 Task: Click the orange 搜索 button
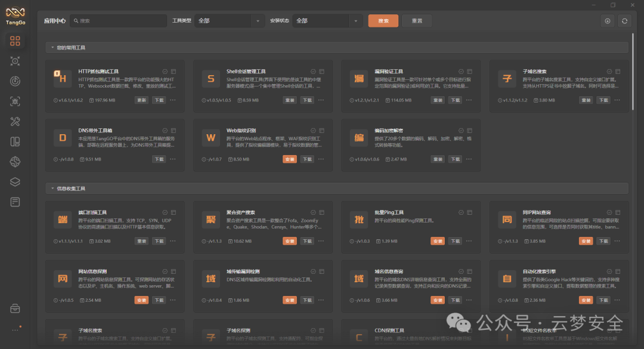point(383,21)
